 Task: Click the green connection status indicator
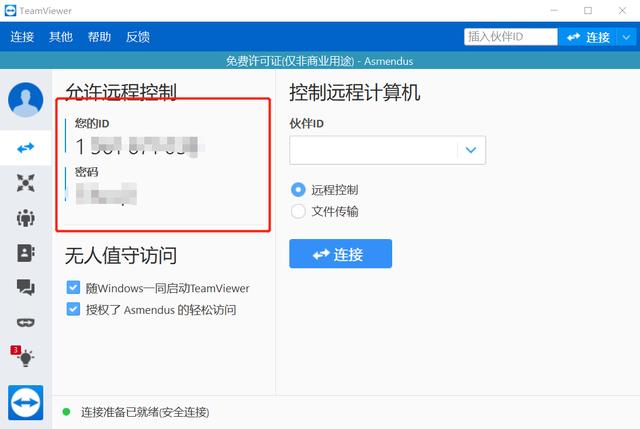pyautogui.click(x=66, y=412)
